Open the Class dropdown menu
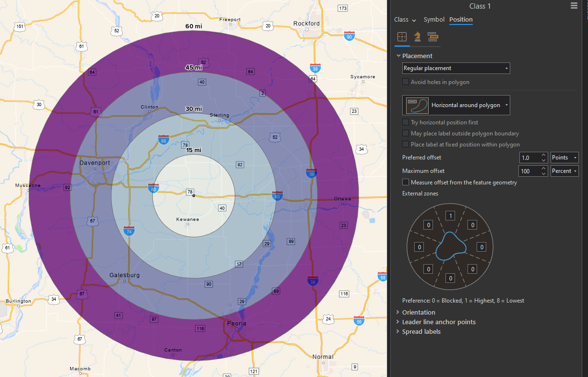 coord(405,20)
